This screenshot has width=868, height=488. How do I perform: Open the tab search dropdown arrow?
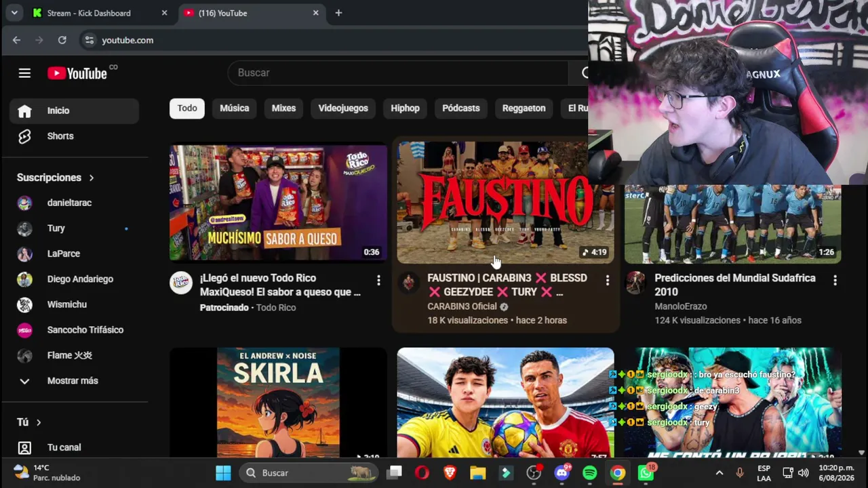(x=14, y=13)
